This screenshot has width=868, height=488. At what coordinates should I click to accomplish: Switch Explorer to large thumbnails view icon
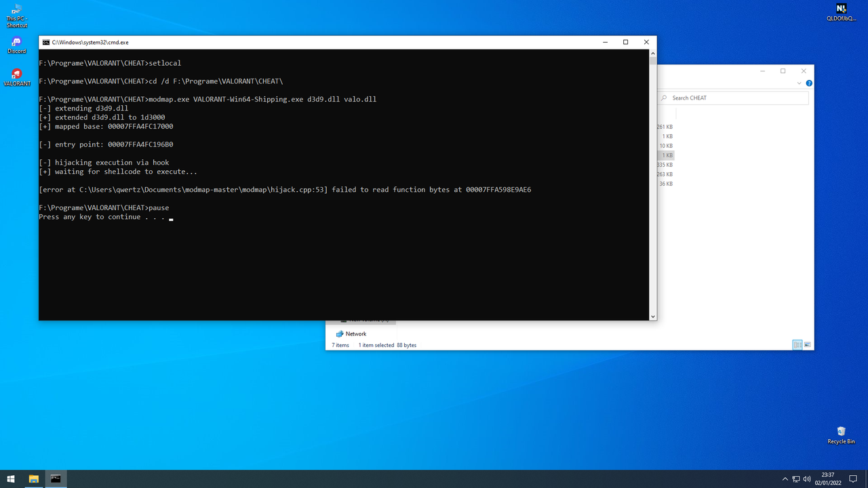point(807,345)
